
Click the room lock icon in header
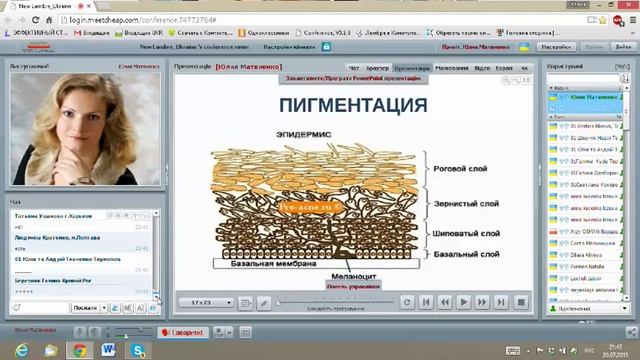327,47
